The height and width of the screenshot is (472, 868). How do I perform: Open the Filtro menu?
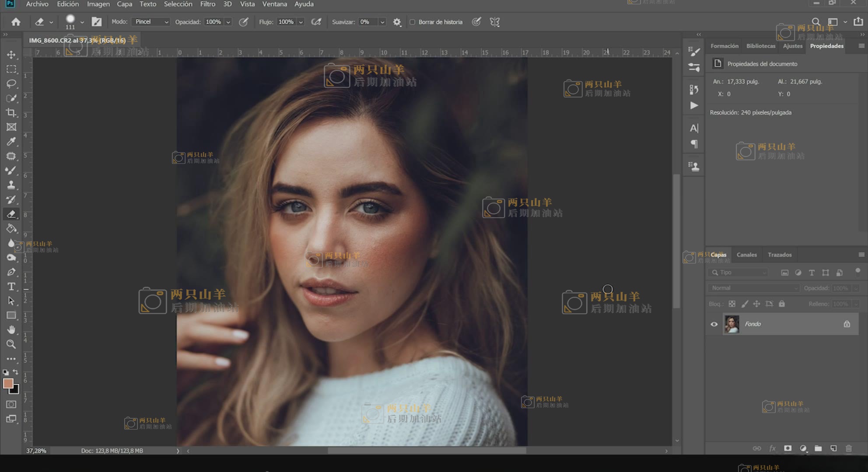207,4
